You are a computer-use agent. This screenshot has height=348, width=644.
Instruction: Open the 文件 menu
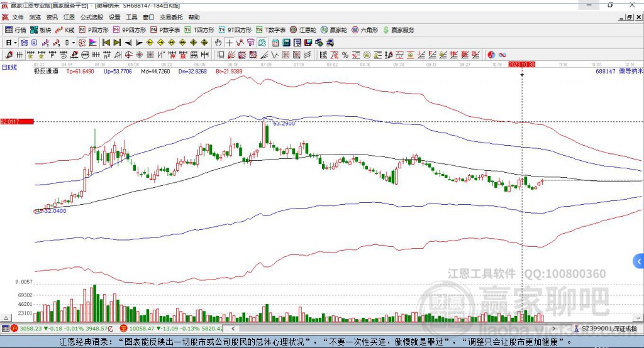point(18,17)
